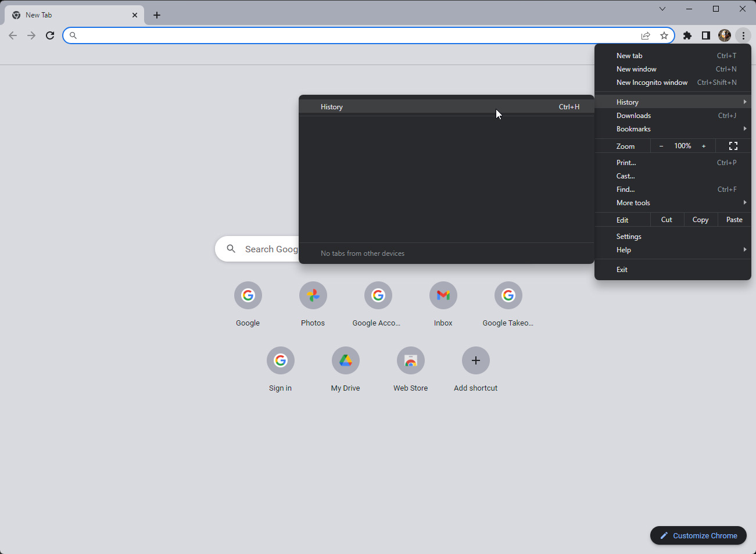Click the Extensions puzzle piece icon
Viewport: 756px width, 554px height.
click(x=687, y=35)
